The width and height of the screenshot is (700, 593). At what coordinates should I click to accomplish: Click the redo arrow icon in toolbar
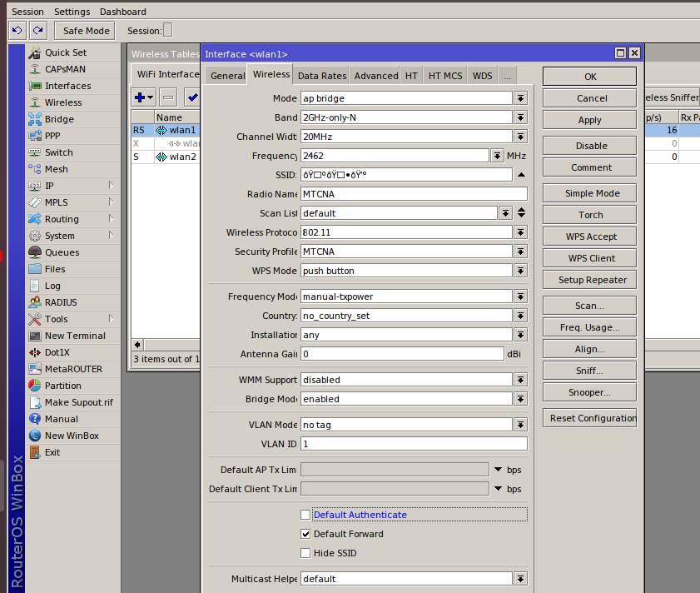coord(37,31)
